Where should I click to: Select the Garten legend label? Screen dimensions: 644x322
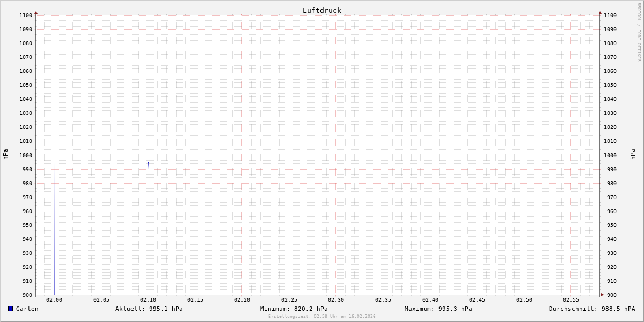(27, 309)
